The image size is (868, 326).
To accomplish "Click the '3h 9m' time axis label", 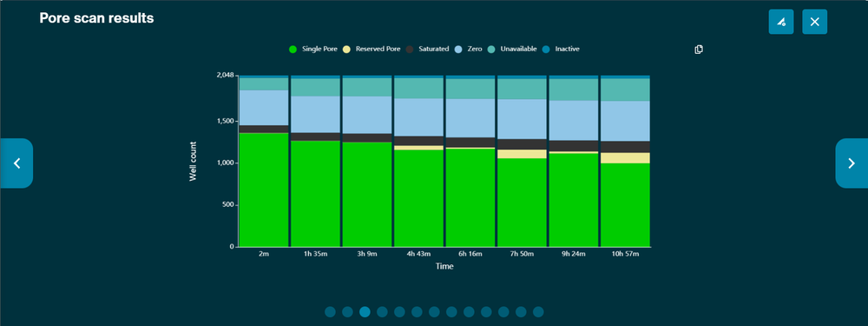I will (x=367, y=254).
